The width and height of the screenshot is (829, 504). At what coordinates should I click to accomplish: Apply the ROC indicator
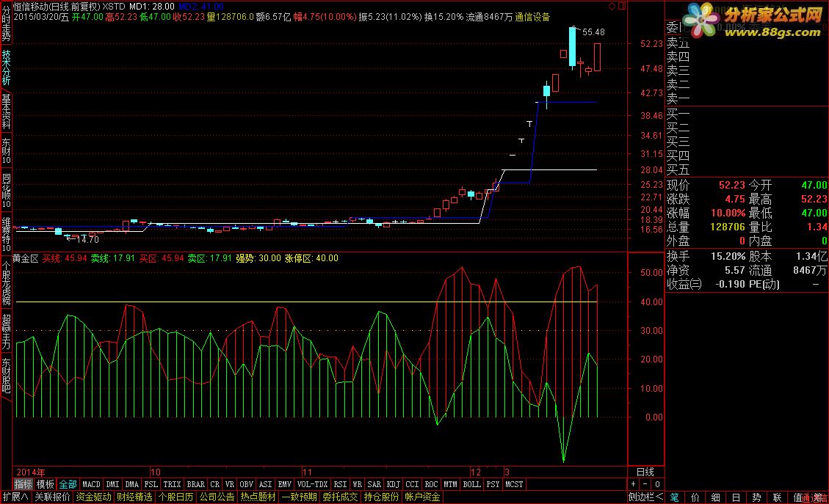[x=432, y=484]
